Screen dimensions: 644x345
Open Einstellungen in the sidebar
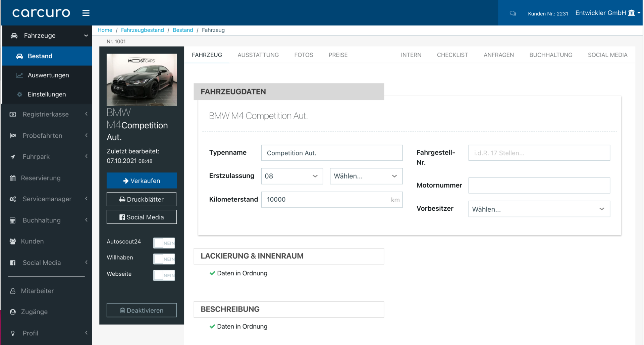coord(47,94)
